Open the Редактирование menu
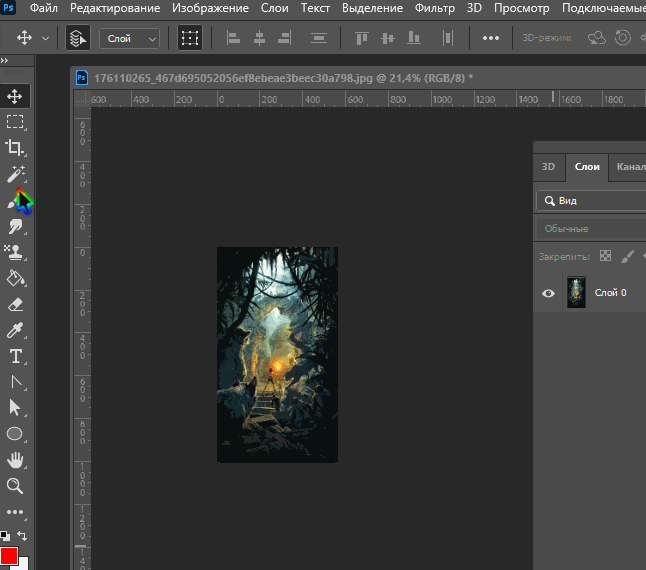 tap(115, 8)
